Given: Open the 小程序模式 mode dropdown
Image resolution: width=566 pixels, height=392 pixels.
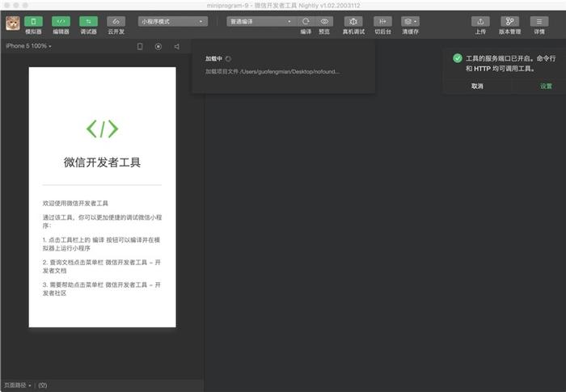Looking at the screenshot, I should click(173, 22).
